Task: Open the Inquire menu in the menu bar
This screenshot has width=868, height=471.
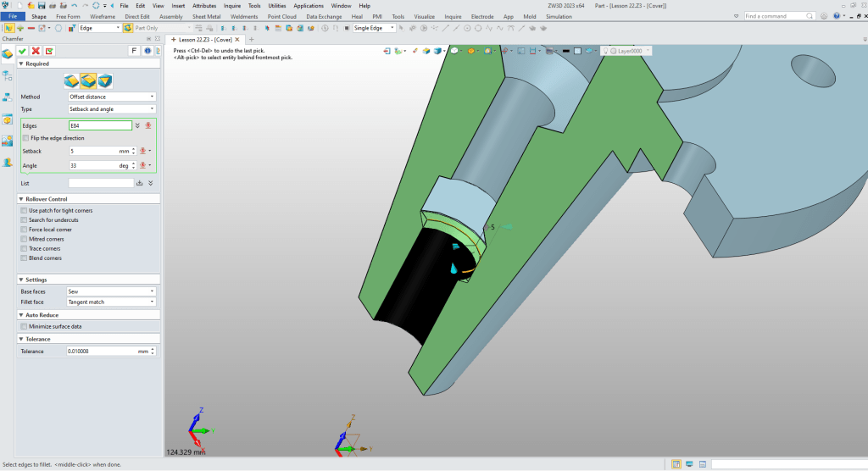Action: (x=232, y=5)
